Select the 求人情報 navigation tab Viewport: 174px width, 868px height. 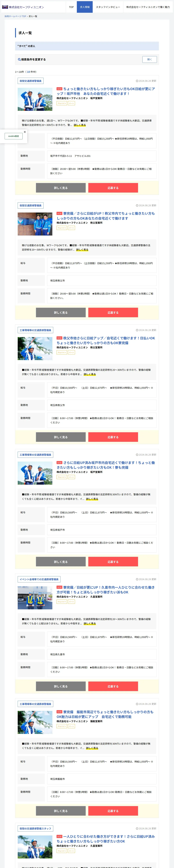85,7
